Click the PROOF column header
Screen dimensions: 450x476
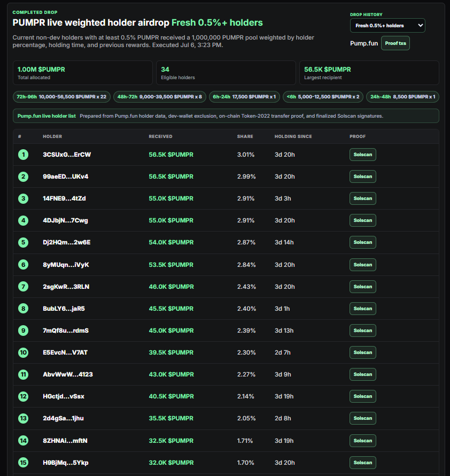[358, 136]
